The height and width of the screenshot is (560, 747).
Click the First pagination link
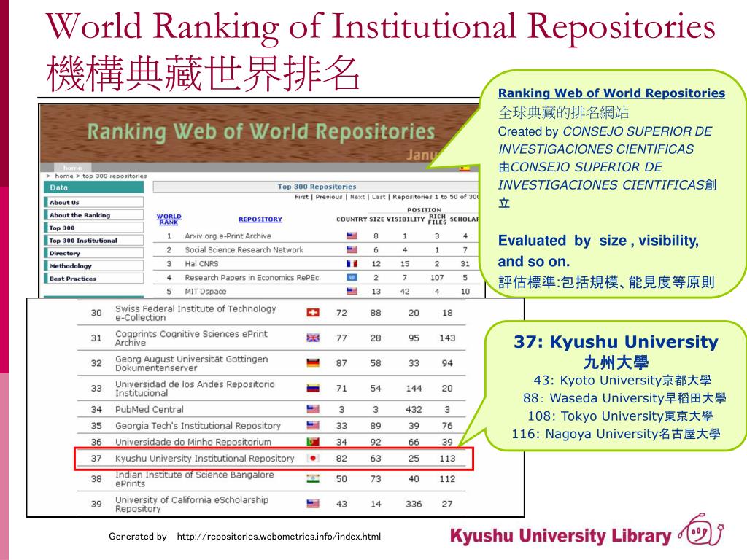click(x=301, y=197)
